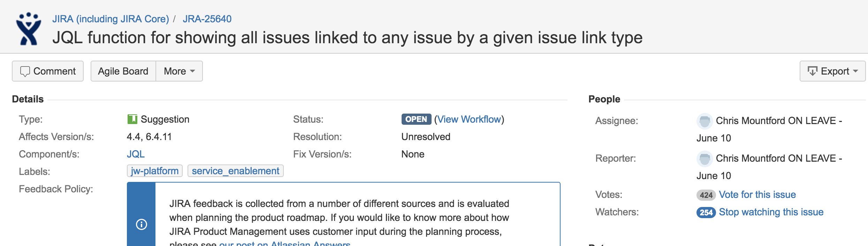Vote for this issue

pyautogui.click(x=757, y=194)
